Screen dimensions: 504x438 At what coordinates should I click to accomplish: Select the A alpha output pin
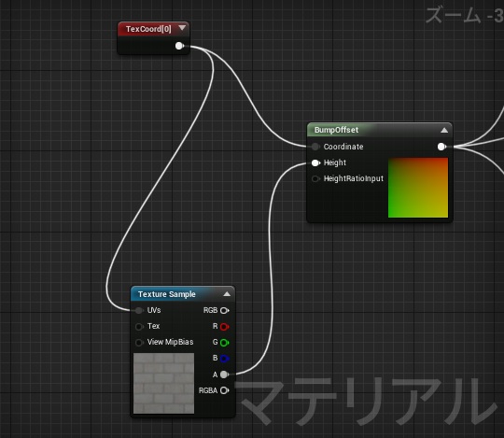tap(224, 374)
